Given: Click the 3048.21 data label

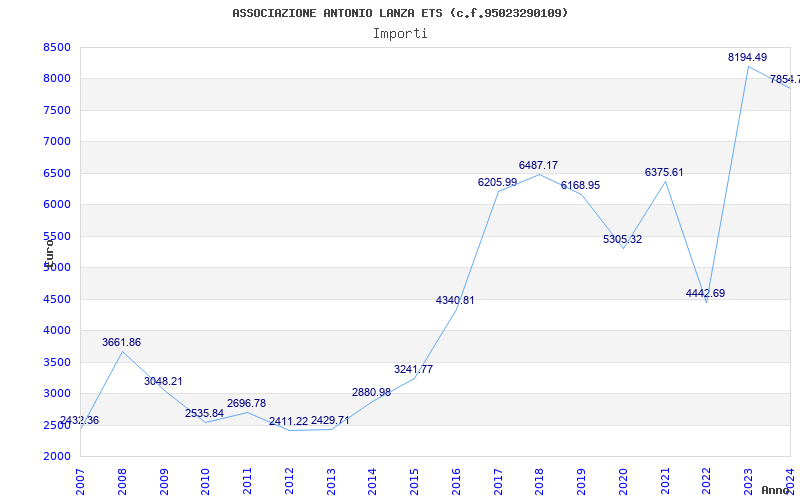Looking at the screenshot, I should click(x=163, y=381).
